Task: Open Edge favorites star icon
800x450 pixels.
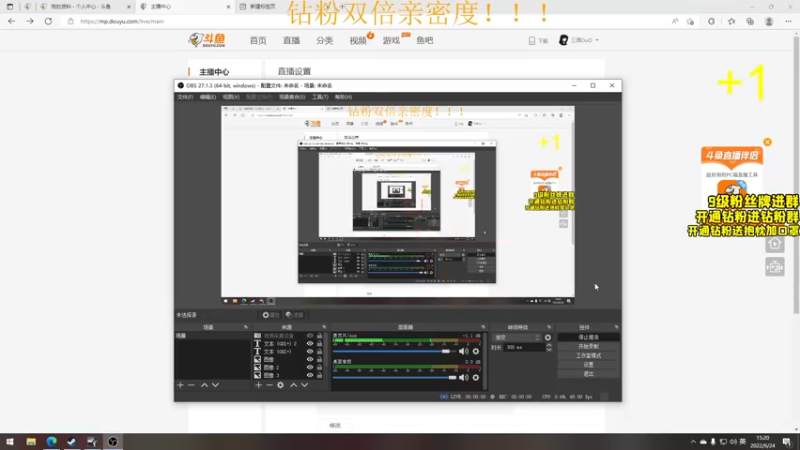Action: 732,21
